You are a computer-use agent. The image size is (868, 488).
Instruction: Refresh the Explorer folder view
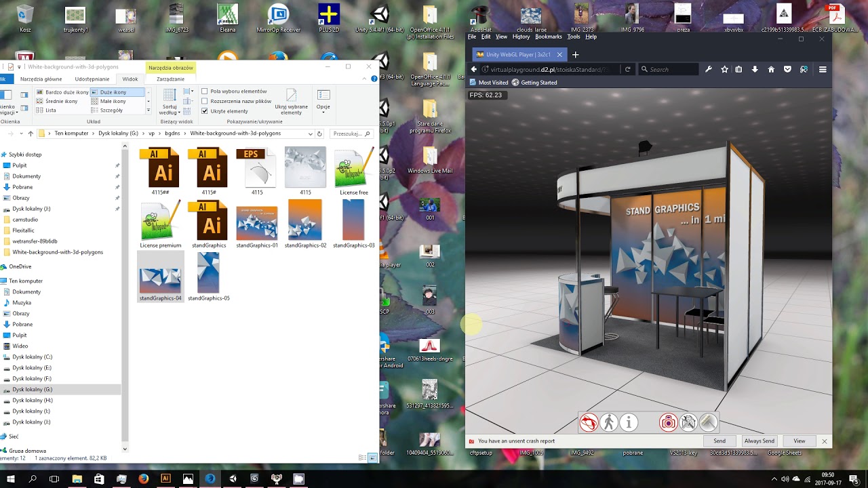point(319,134)
